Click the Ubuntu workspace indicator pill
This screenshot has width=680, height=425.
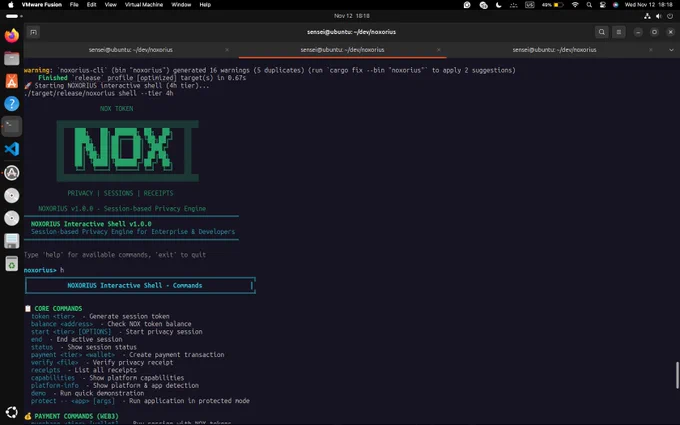click(x=14, y=16)
